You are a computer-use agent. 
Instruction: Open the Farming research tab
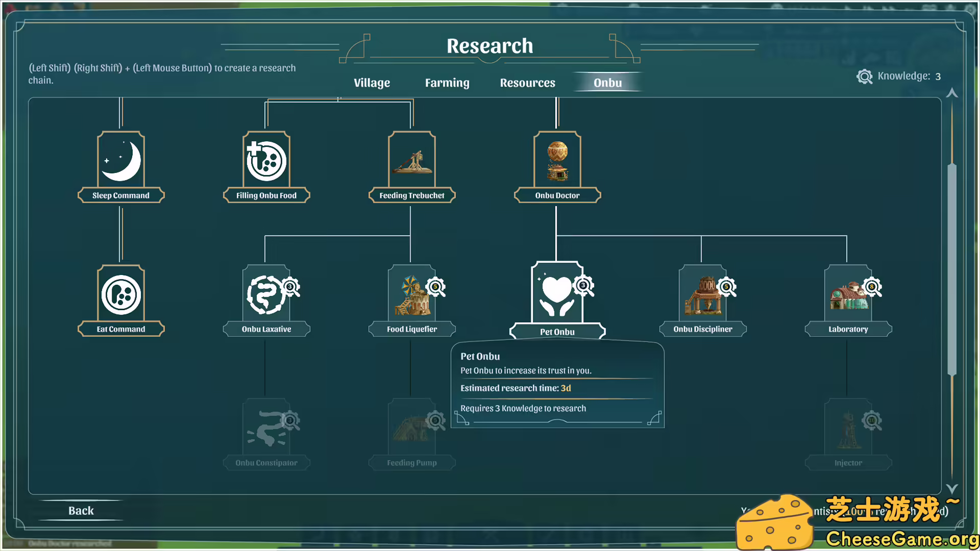pos(447,83)
